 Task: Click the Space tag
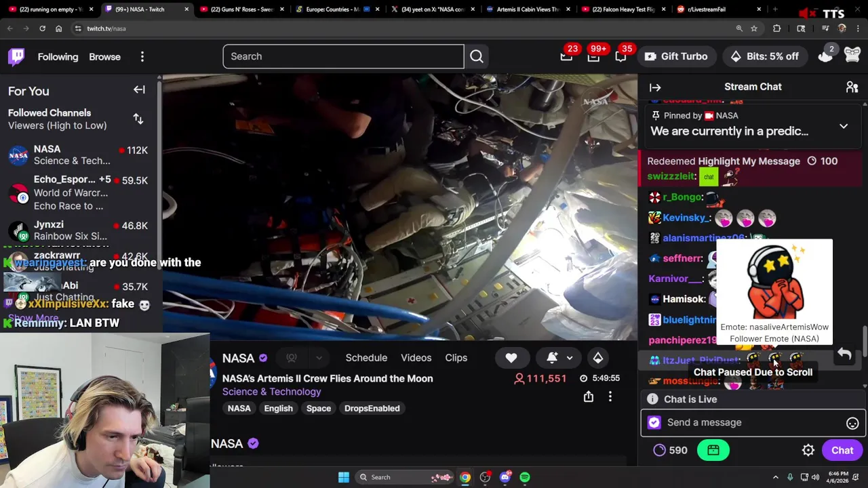click(318, 409)
